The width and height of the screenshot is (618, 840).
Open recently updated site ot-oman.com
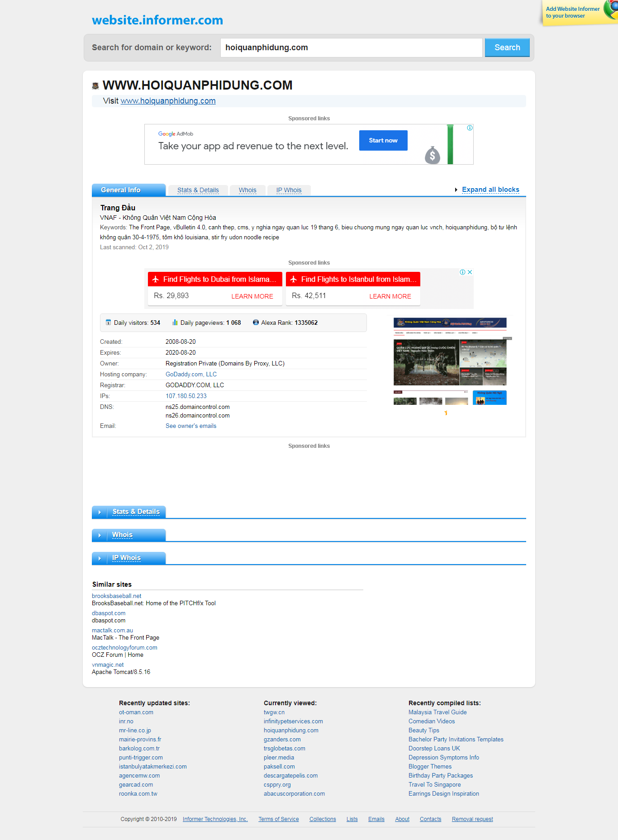coord(136,712)
